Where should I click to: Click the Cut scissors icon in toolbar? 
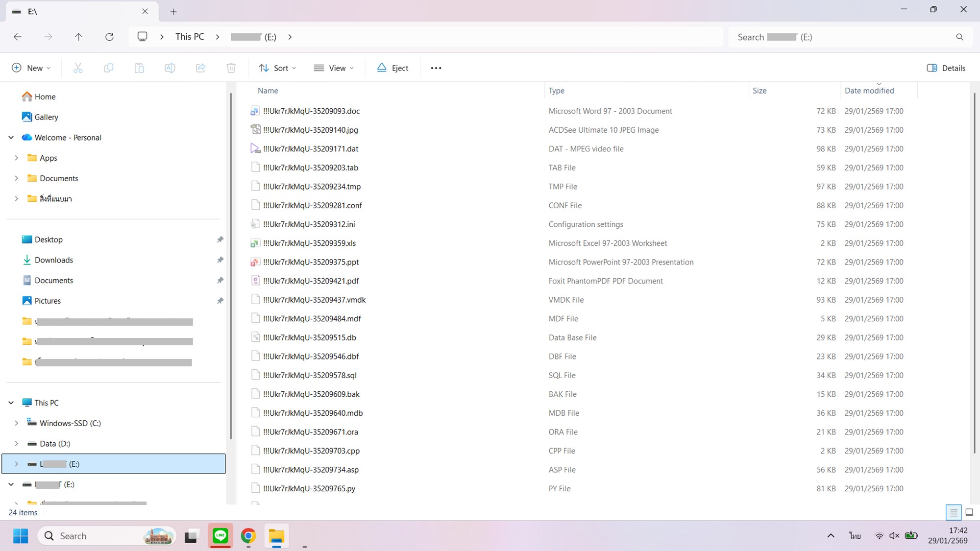point(78,68)
